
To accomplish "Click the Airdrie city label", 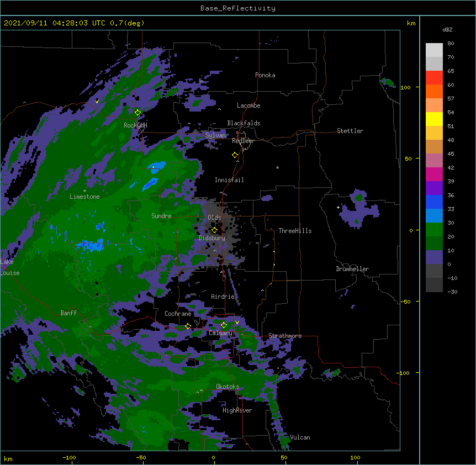I will [x=223, y=297].
